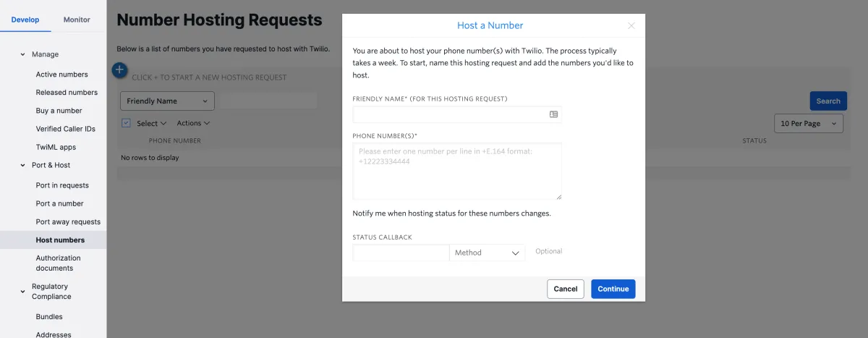
Task: Switch to the Monitor tab
Action: (77, 20)
